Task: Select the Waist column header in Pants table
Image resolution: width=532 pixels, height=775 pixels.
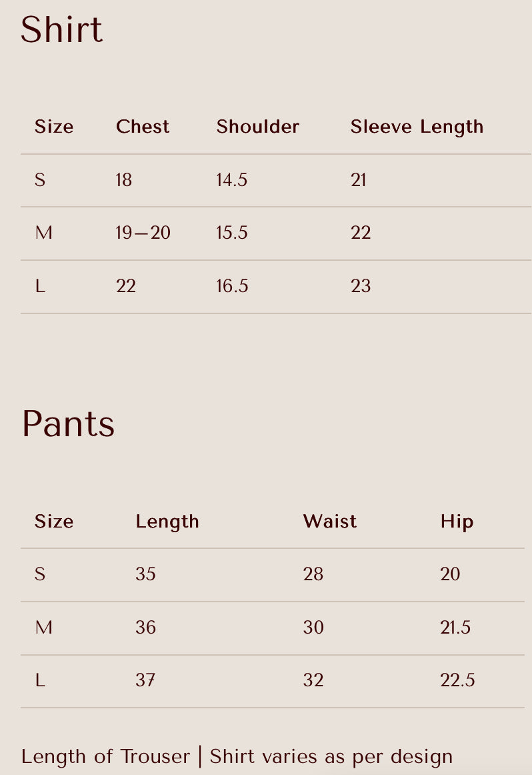Action: coord(330,522)
